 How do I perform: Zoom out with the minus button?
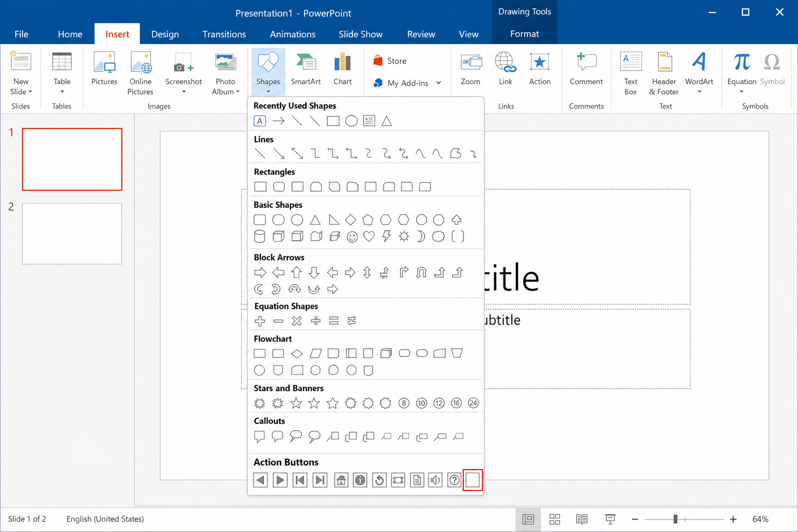[635, 519]
